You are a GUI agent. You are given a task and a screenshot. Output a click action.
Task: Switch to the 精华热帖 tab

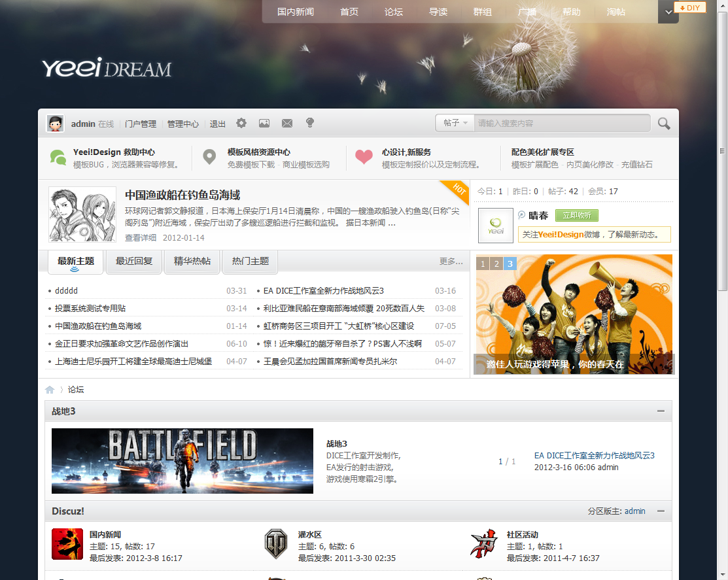[192, 262]
